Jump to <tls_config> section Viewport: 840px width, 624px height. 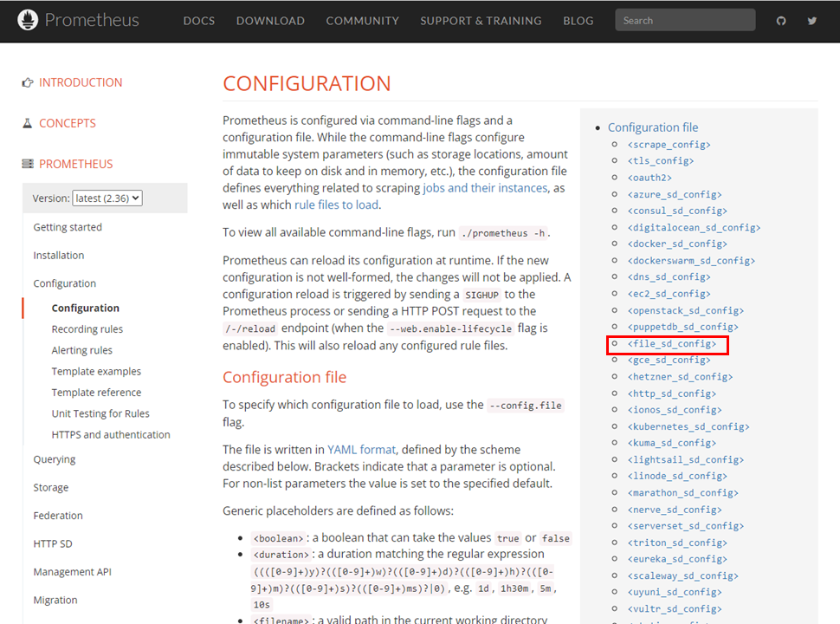(x=661, y=161)
